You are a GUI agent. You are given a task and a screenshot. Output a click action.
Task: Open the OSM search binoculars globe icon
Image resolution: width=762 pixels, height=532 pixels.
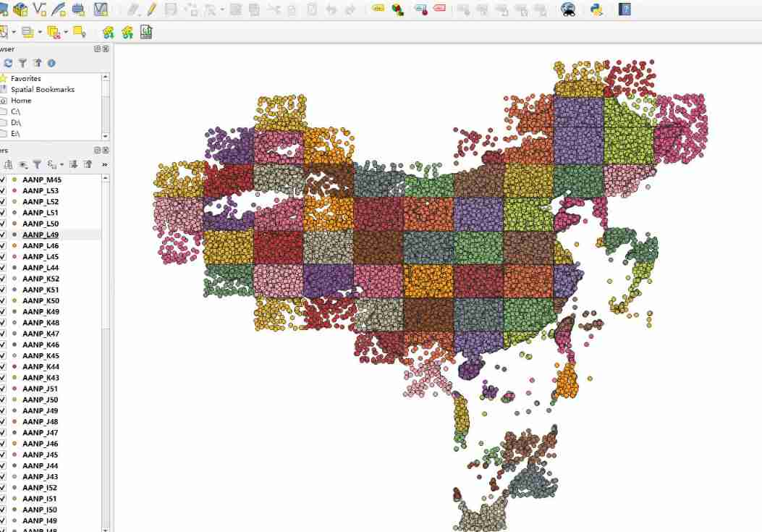568,9
